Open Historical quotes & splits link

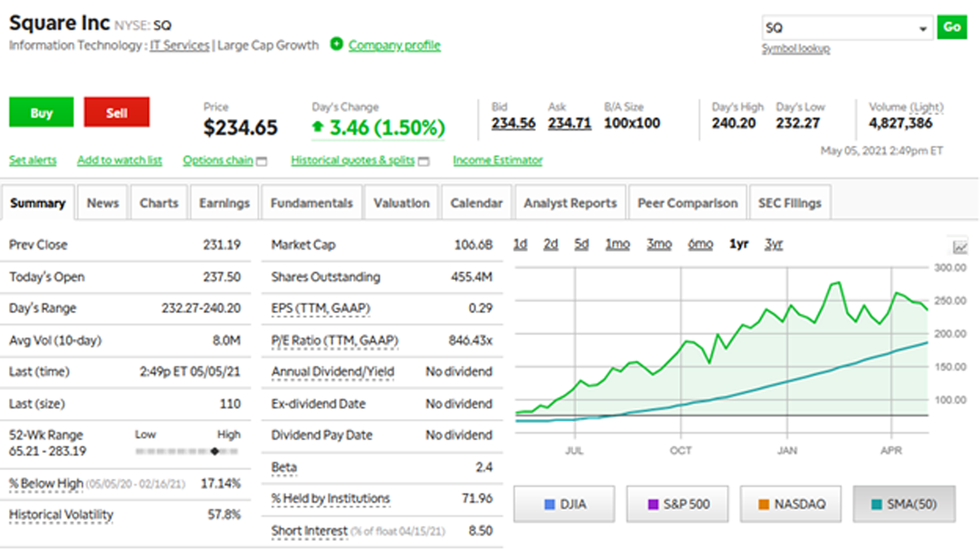click(x=353, y=160)
